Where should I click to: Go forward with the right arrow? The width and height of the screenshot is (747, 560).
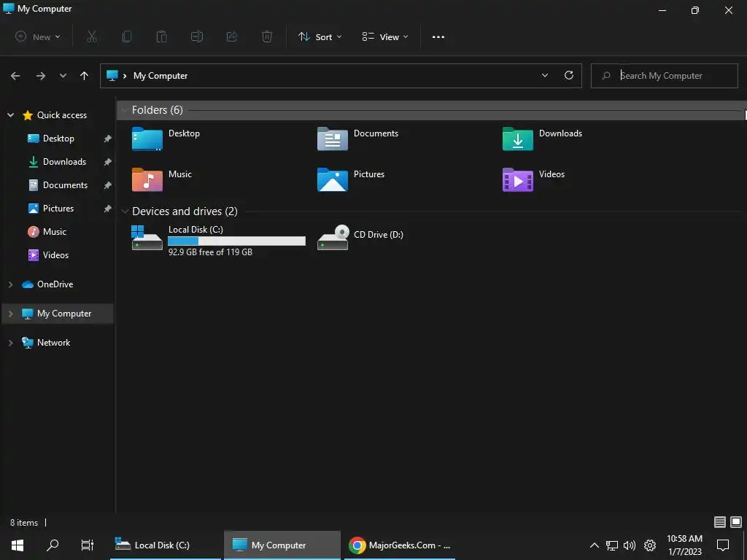pyautogui.click(x=41, y=76)
